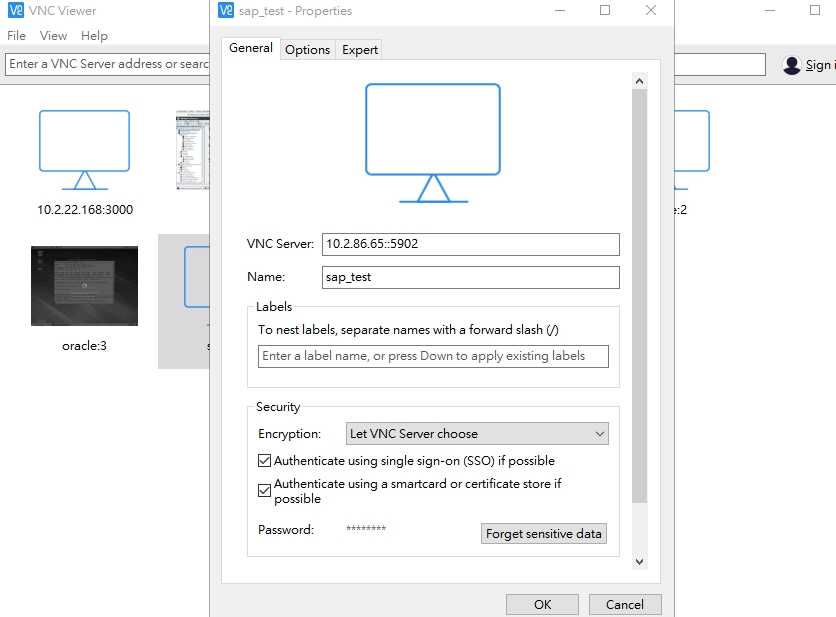This screenshot has width=836, height=617.
Task: Click the VNC Viewer logo in main window
Action: 16,11
